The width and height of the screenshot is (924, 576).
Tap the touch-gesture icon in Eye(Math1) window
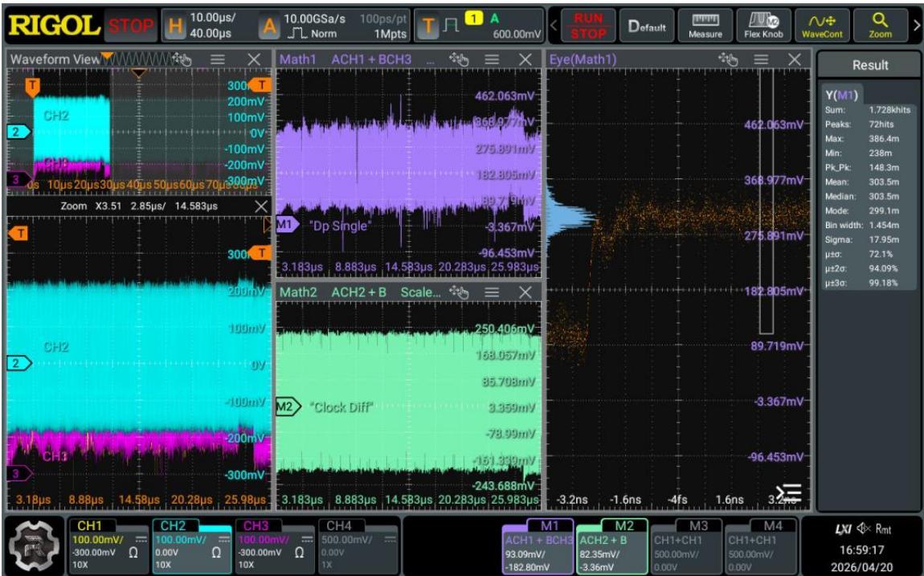729,59
